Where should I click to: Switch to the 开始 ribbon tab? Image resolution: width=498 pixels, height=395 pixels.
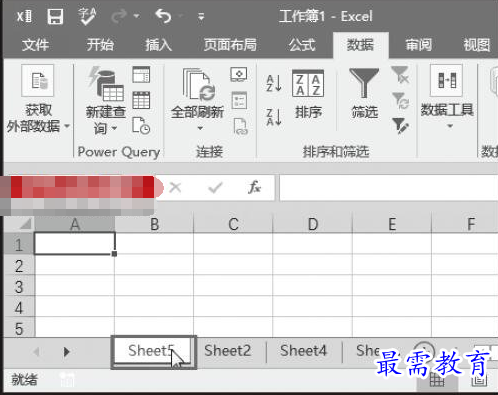pos(100,45)
